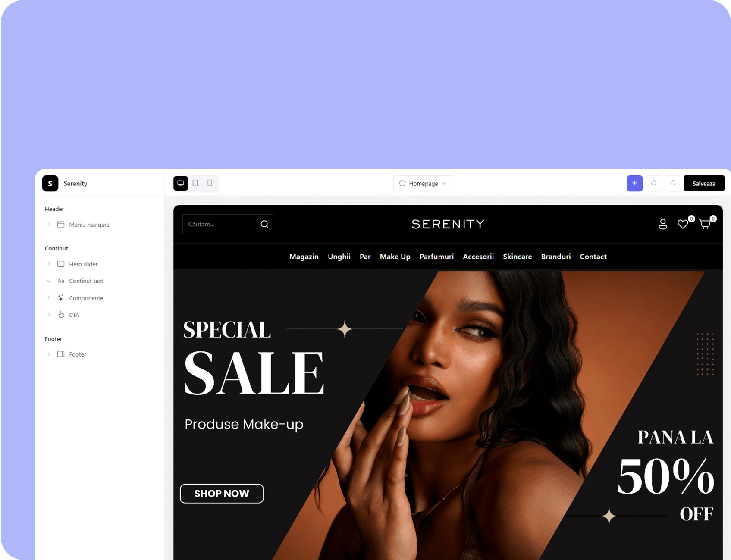This screenshot has height=560, width=731.
Task: Open the wishlist heart icon
Action: pyautogui.click(x=683, y=224)
